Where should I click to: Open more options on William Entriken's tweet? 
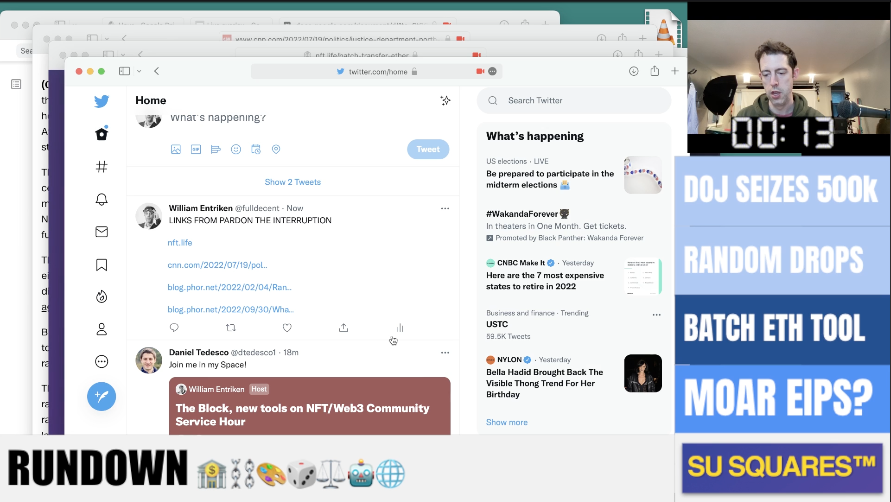point(445,208)
